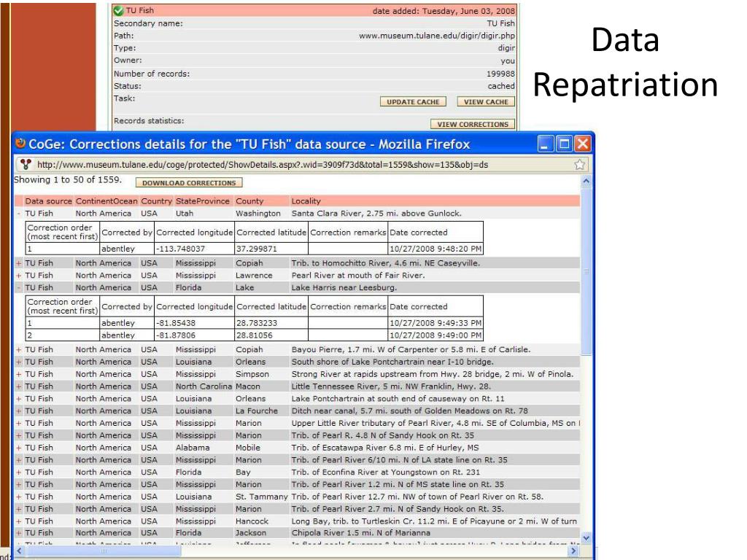The height and width of the screenshot is (560, 747).
Task: Expand the Pearl River at mouth of Fair River row
Action: point(19,276)
